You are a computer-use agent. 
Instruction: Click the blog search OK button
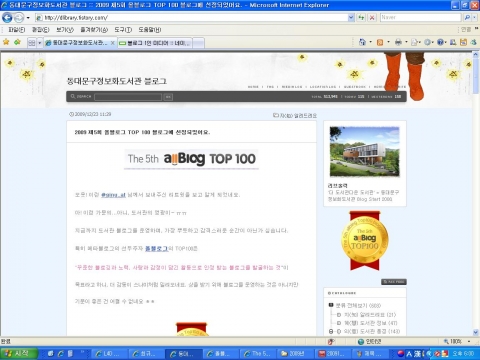[x=168, y=97]
